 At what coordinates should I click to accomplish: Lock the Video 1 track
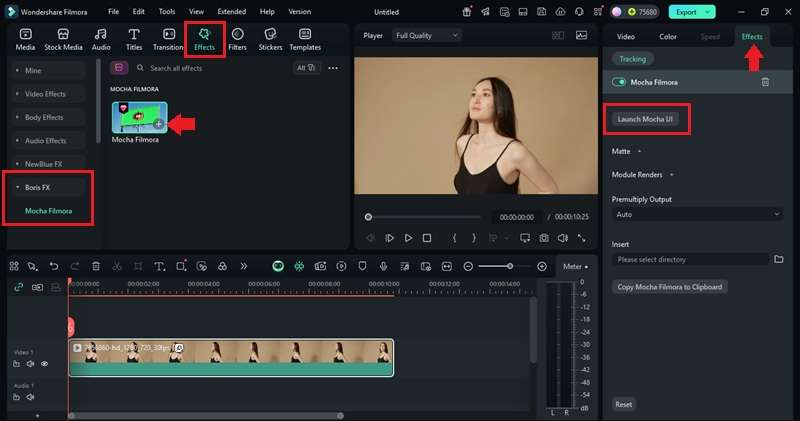click(16, 364)
